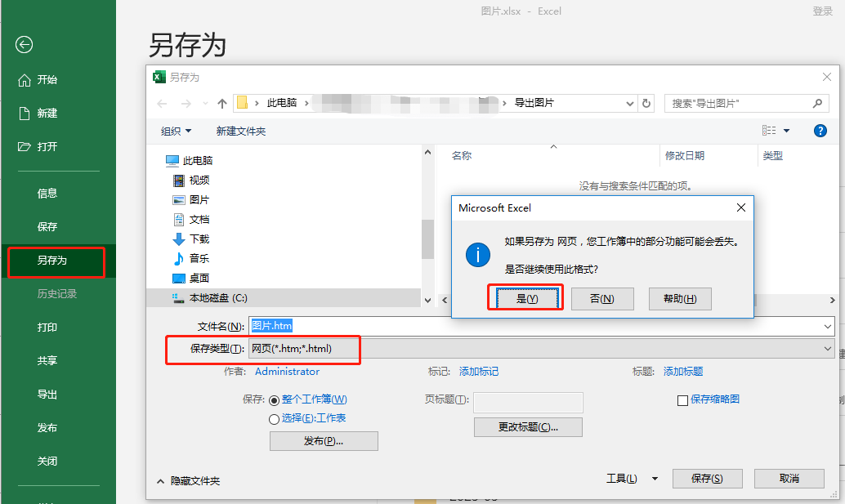This screenshot has height=504, width=845.
Task: Click the 新建文件夹 button
Action: click(x=241, y=131)
